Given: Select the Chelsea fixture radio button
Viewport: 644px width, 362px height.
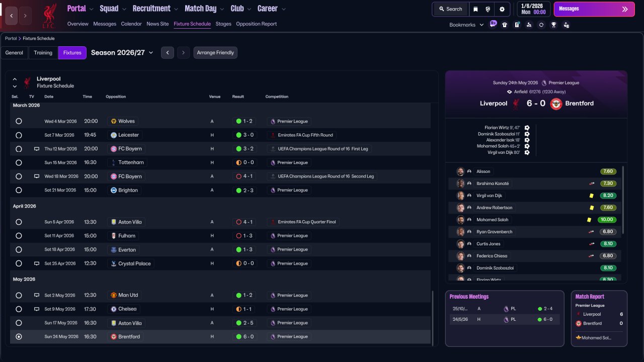Looking at the screenshot, I should 19,309.
